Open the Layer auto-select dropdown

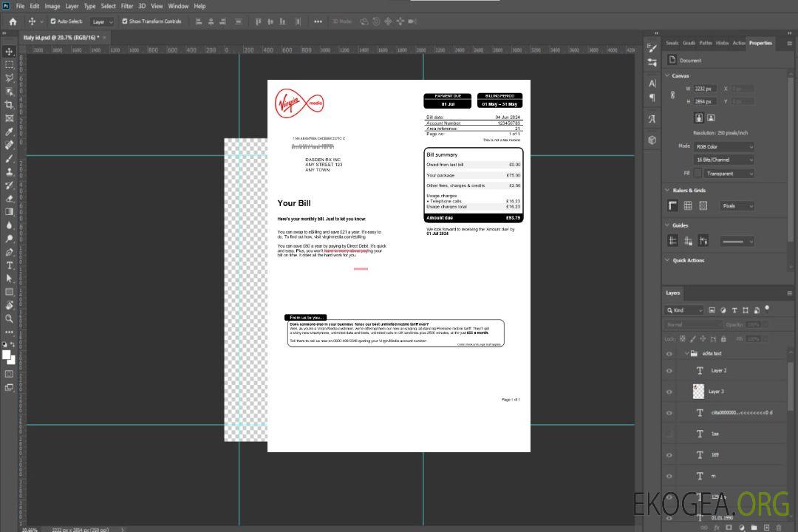coord(102,21)
